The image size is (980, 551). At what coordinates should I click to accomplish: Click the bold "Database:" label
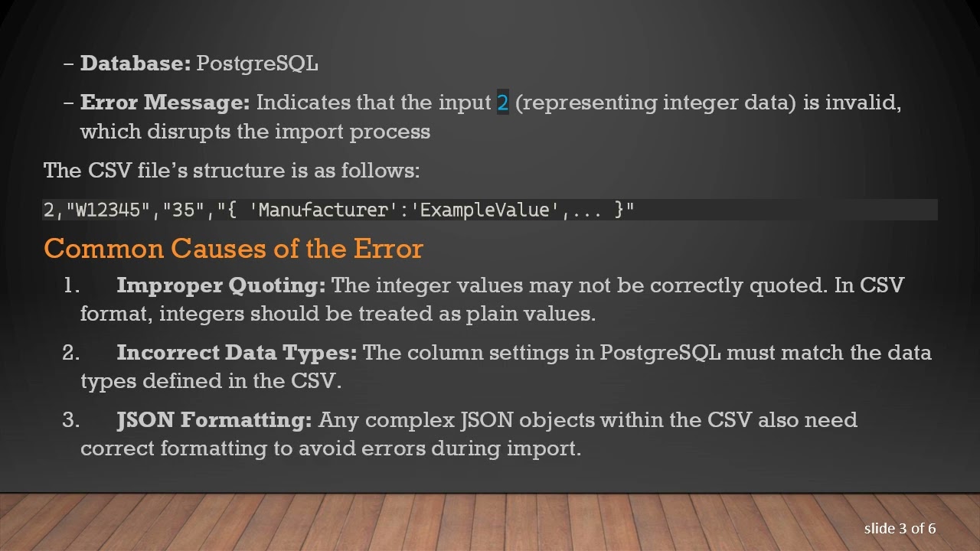[x=136, y=64]
